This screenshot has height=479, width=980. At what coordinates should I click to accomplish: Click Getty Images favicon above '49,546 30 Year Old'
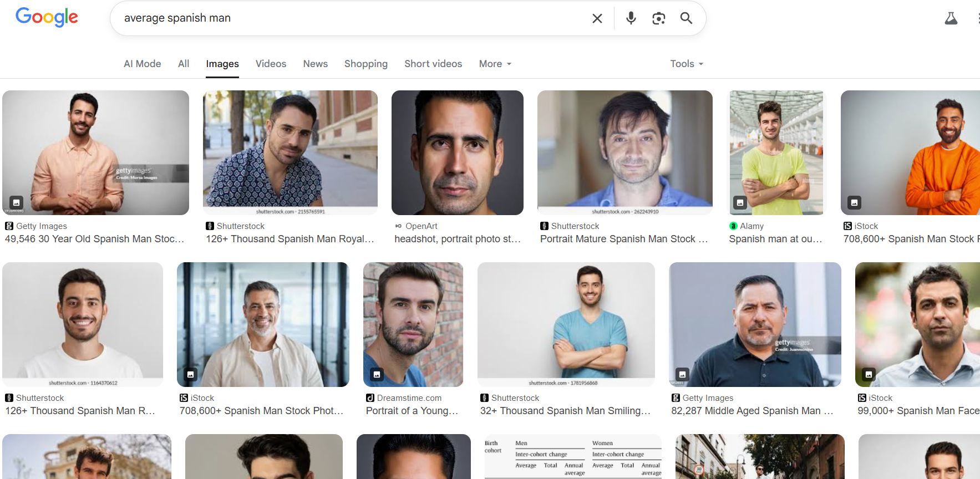pyautogui.click(x=9, y=226)
